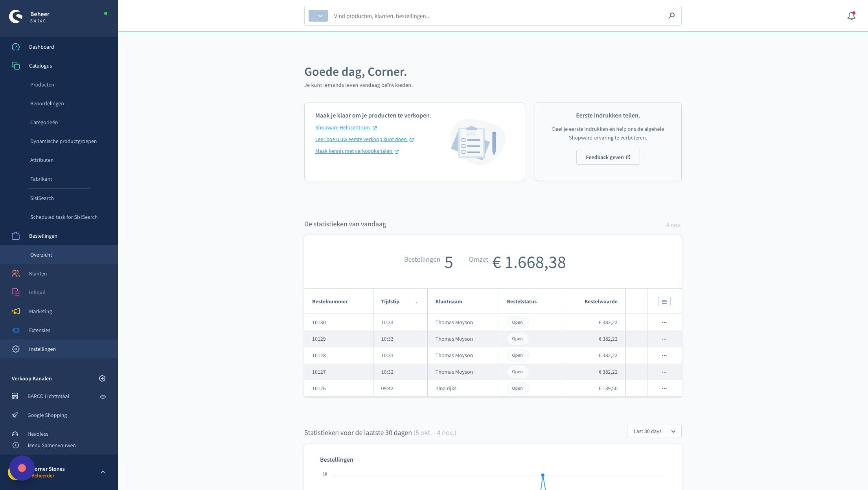Click the Feedback geven button
The width and height of the screenshot is (868, 490).
(608, 157)
